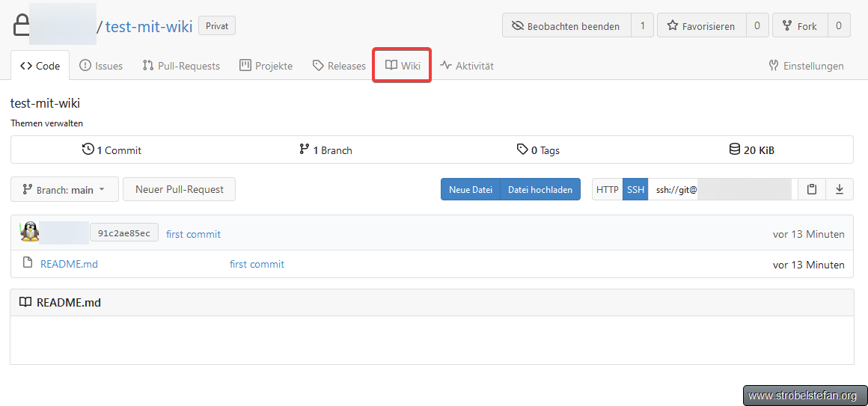The width and height of the screenshot is (868, 406).
Task: Switch to the Issues tab
Action: point(101,66)
